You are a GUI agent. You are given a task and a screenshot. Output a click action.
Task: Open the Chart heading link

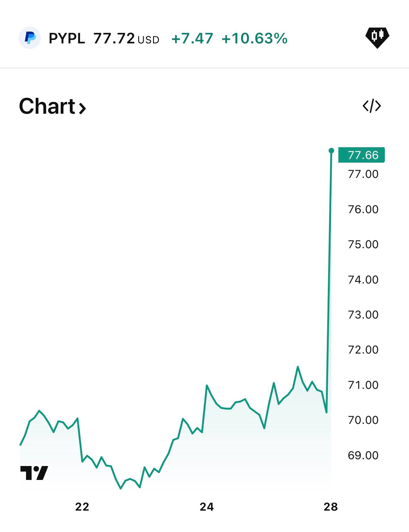(x=47, y=106)
